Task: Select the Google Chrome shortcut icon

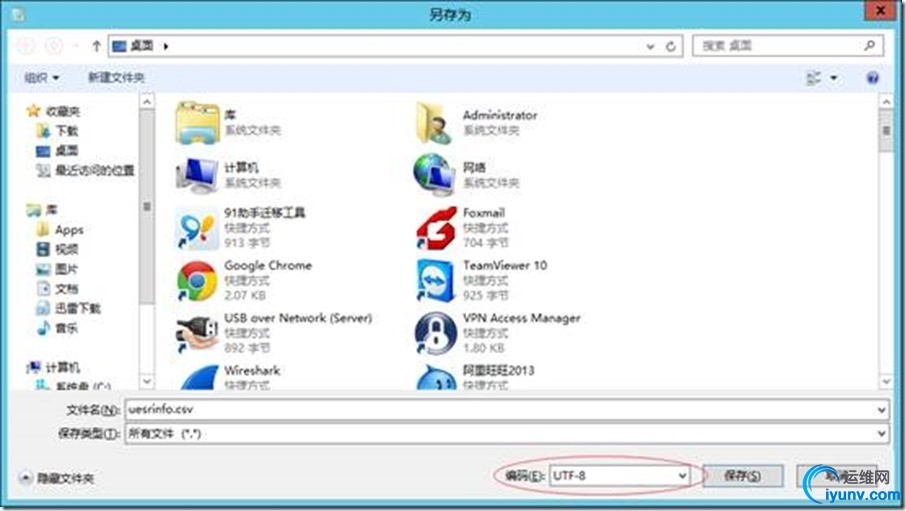Action: click(196, 281)
